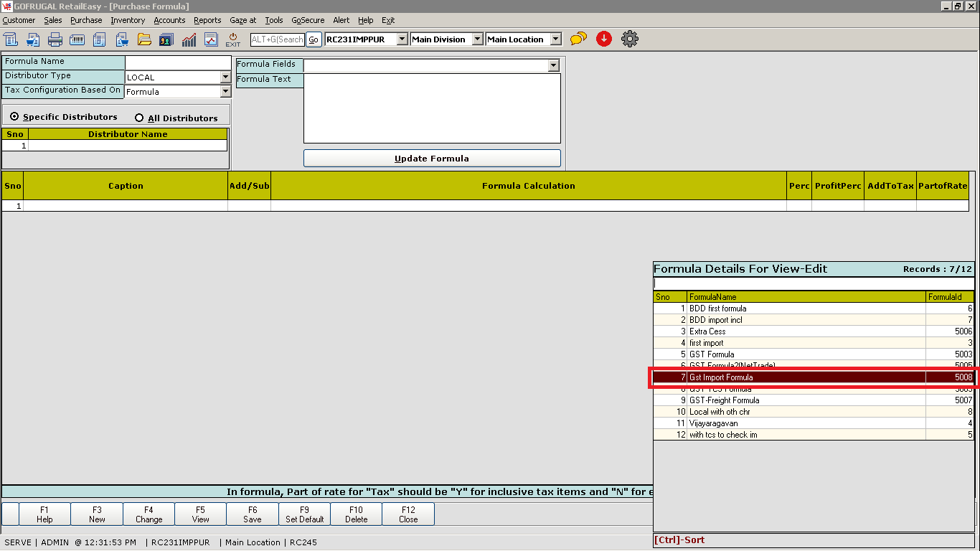Click the printer icon in toolbar
This screenshot has width=980, height=551.
[x=55, y=39]
